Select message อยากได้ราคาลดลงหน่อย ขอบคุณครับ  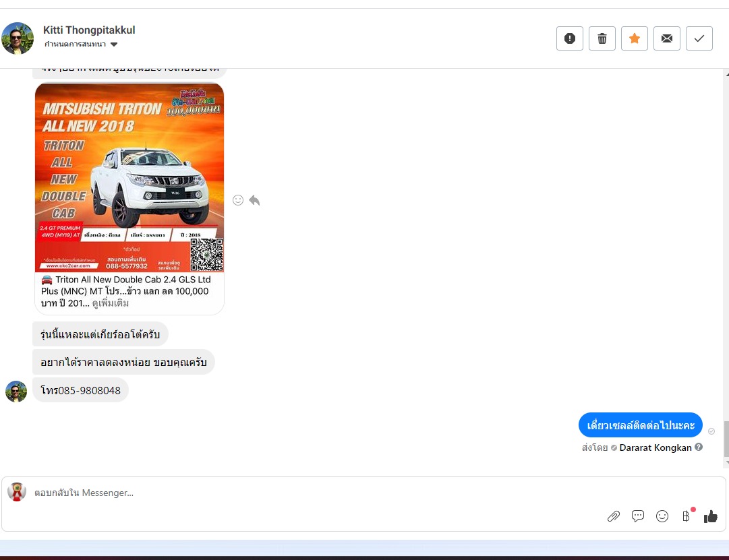pyautogui.click(x=123, y=362)
